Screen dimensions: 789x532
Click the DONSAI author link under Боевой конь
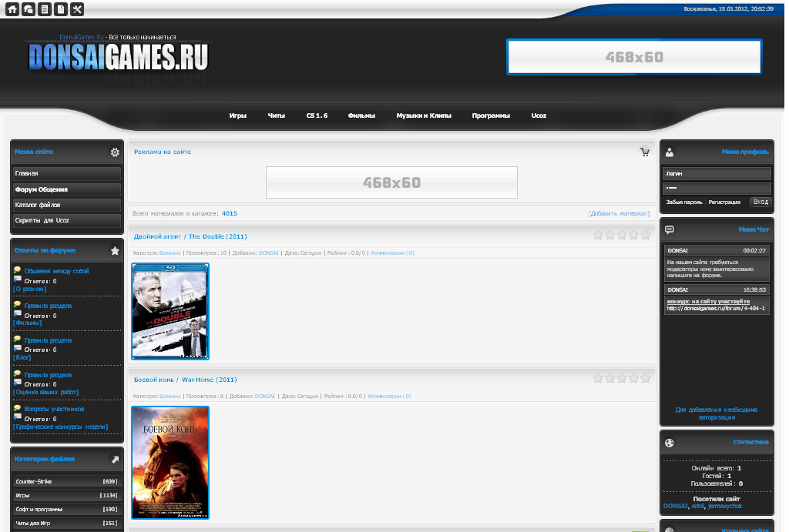point(265,396)
